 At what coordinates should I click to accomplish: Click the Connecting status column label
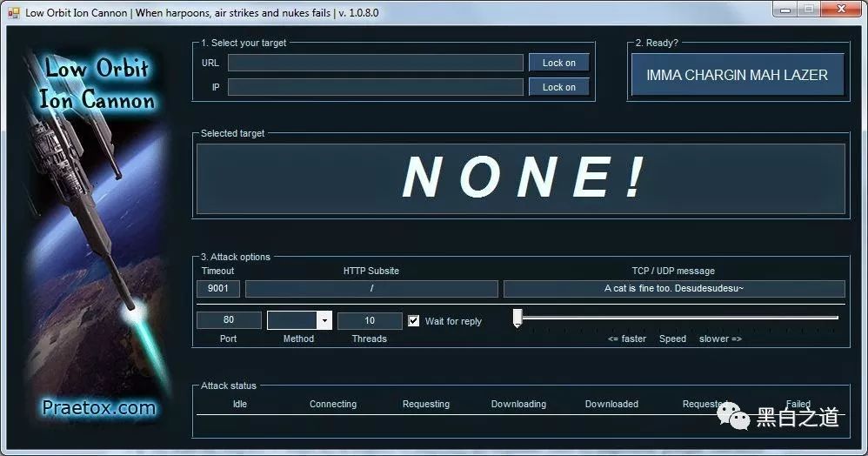click(333, 404)
